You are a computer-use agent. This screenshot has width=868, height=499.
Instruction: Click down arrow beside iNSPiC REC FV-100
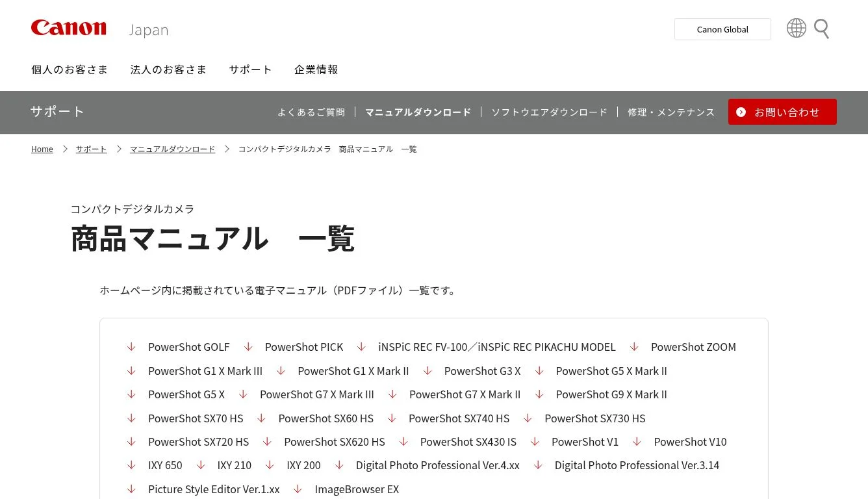click(361, 347)
